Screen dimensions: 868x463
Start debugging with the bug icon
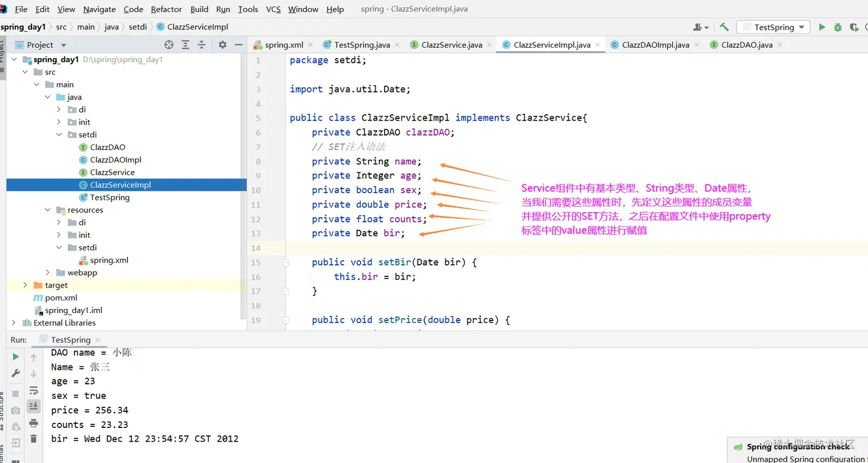click(x=838, y=27)
